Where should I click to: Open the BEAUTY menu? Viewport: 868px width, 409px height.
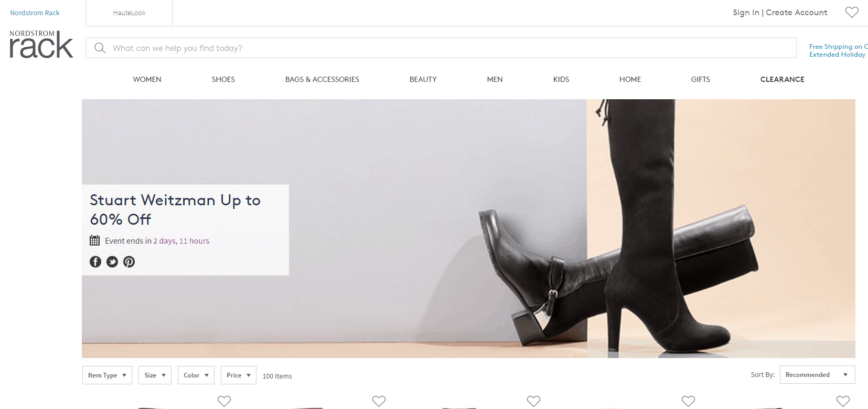pyautogui.click(x=423, y=79)
